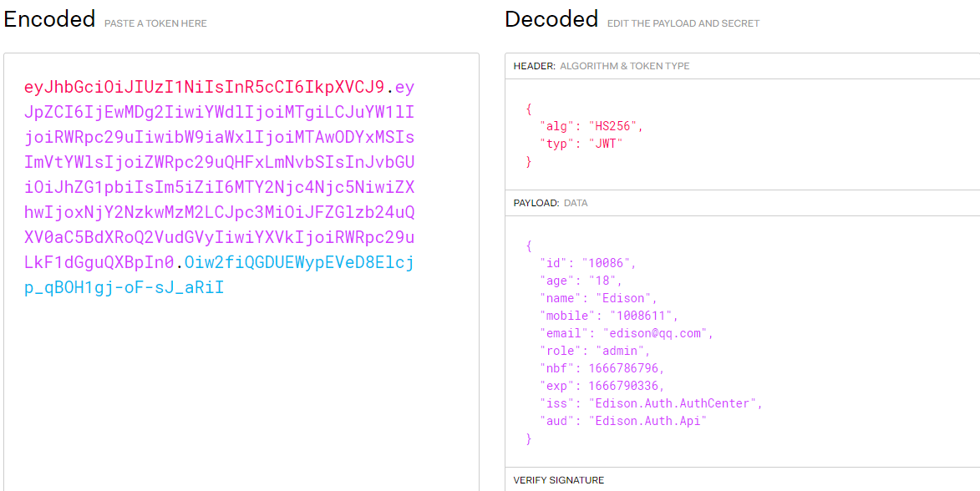Click the "exp": 1666790336 line

coord(602,386)
